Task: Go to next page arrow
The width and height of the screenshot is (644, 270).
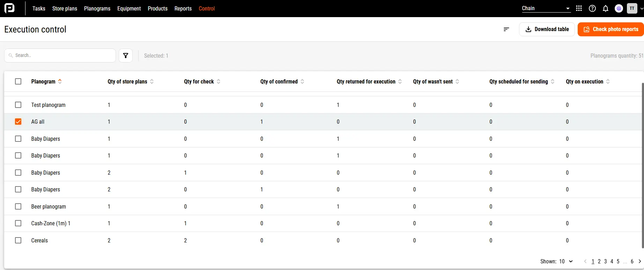Action: 639,261
